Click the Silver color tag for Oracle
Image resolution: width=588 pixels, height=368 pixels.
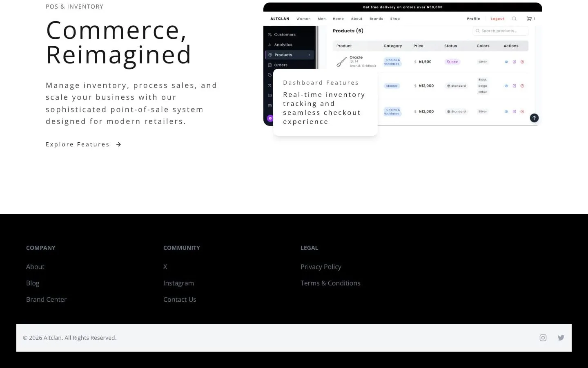click(x=483, y=62)
